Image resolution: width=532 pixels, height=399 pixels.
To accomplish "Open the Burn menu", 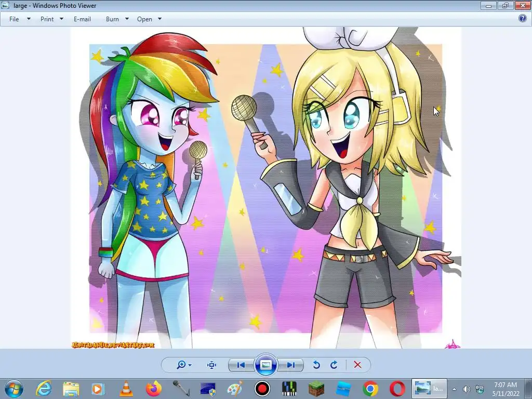I will coord(112,19).
